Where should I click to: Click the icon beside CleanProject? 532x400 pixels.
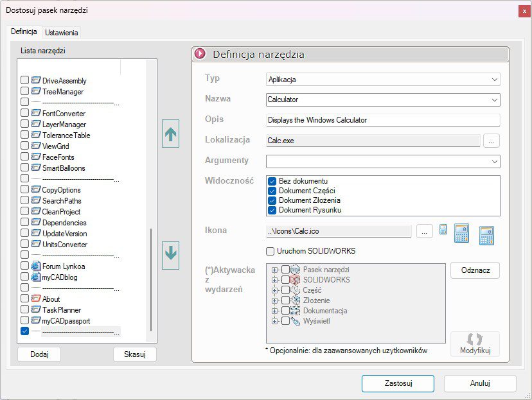tap(35, 211)
